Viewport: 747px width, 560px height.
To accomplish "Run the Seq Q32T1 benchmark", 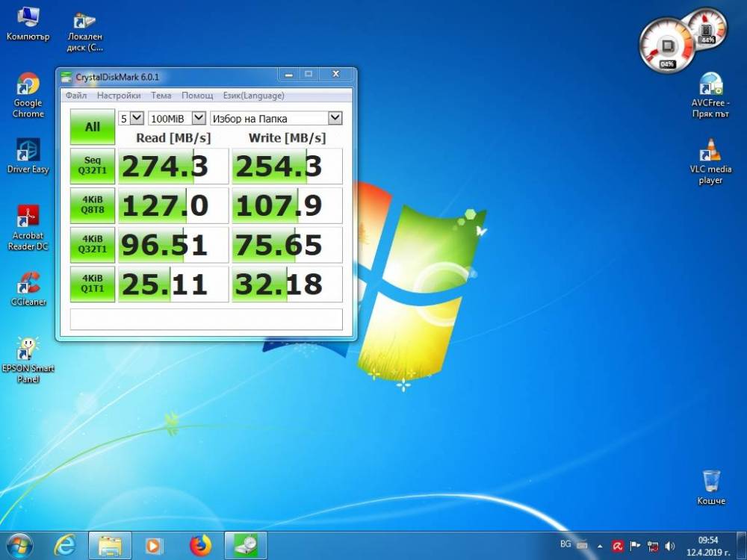I will coord(93,166).
